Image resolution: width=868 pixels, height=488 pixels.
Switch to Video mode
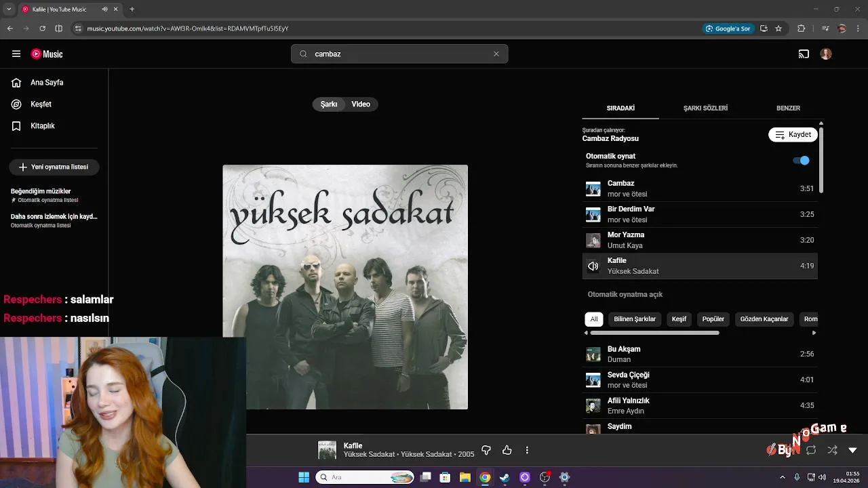[361, 104]
